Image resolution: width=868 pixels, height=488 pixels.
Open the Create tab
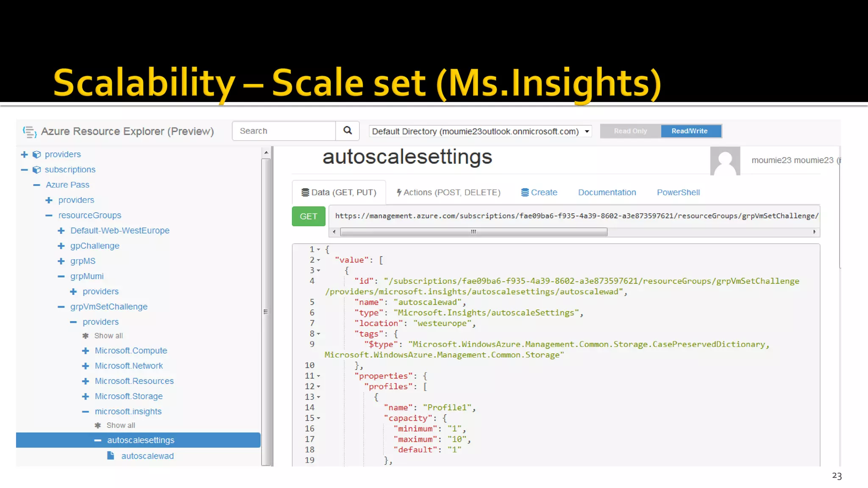(539, 193)
